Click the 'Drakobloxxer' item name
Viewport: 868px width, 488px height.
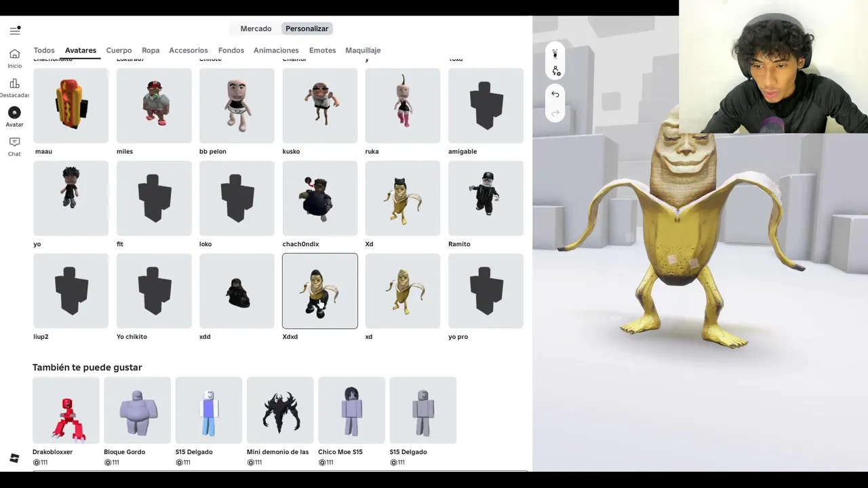tap(52, 452)
